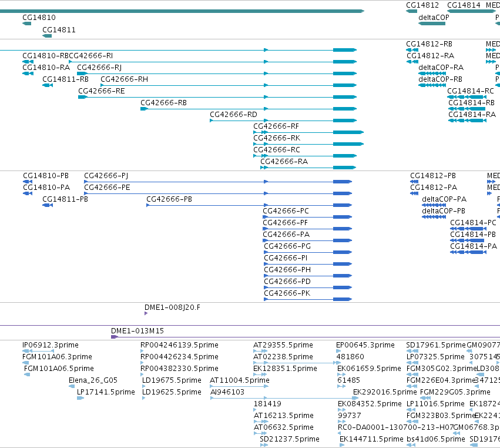Click EST FGM101A06.5prime label

[59, 369]
